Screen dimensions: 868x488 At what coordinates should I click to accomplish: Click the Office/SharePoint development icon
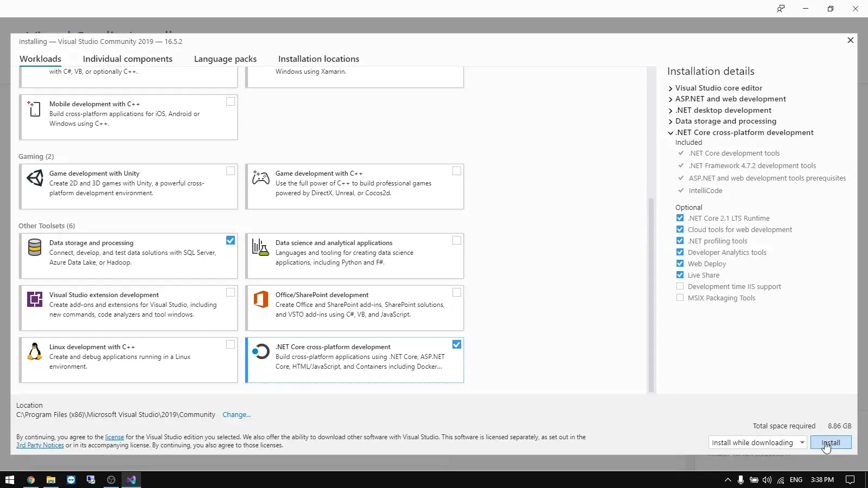tap(260, 300)
